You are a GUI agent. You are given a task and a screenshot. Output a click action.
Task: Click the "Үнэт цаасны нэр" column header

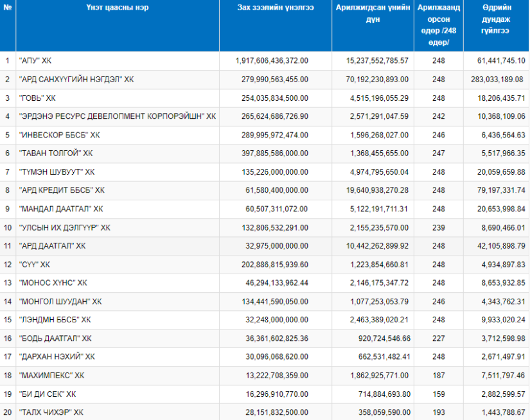pos(118,8)
